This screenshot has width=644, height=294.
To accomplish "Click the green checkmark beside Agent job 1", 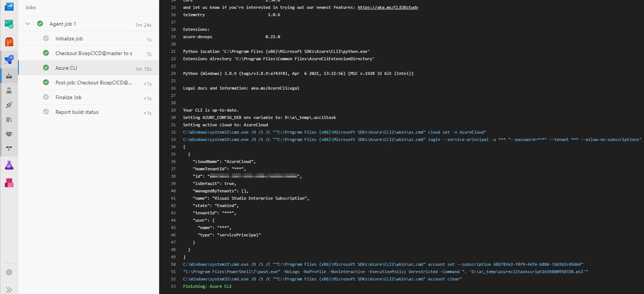I will click(x=40, y=23).
